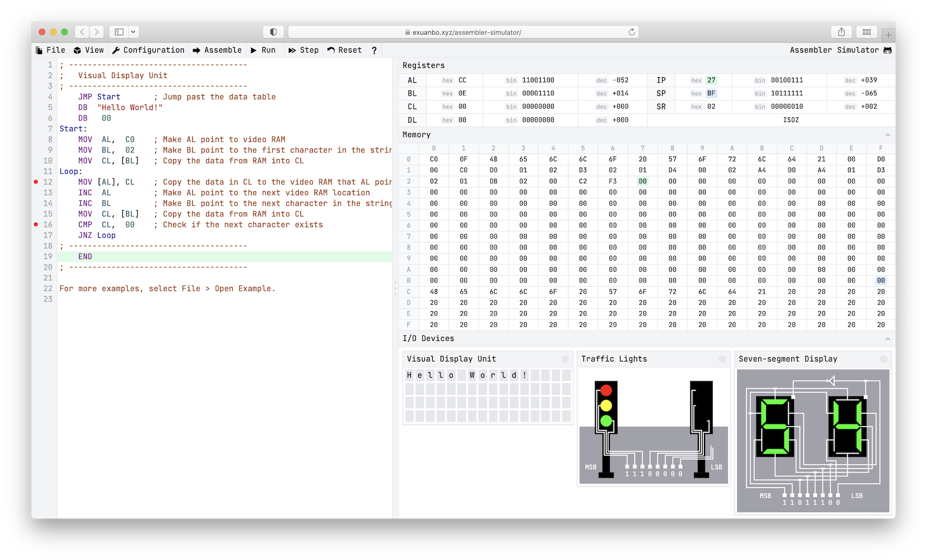
Task: Open a new tab with plus
Action: [x=888, y=35]
